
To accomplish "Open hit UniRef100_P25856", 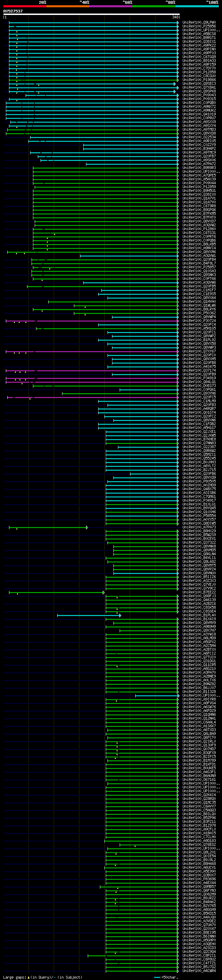I will [x=199, y=26].
